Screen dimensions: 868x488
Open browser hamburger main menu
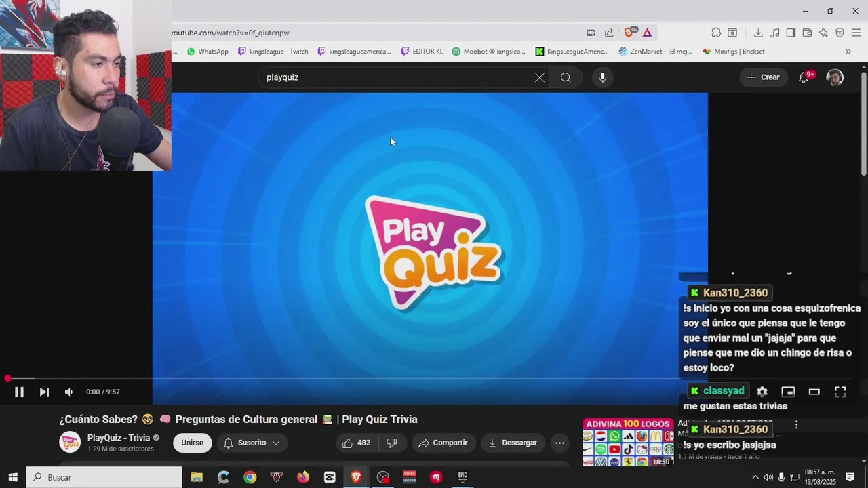point(856,33)
